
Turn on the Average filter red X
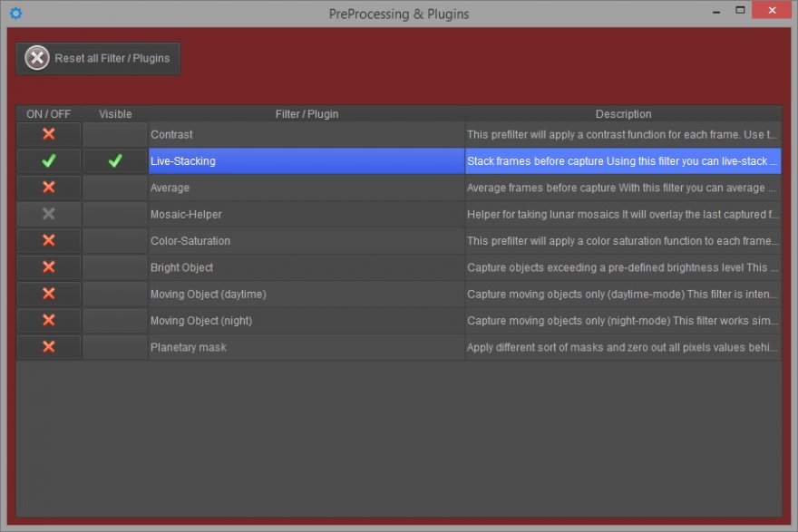(x=49, y=188)
